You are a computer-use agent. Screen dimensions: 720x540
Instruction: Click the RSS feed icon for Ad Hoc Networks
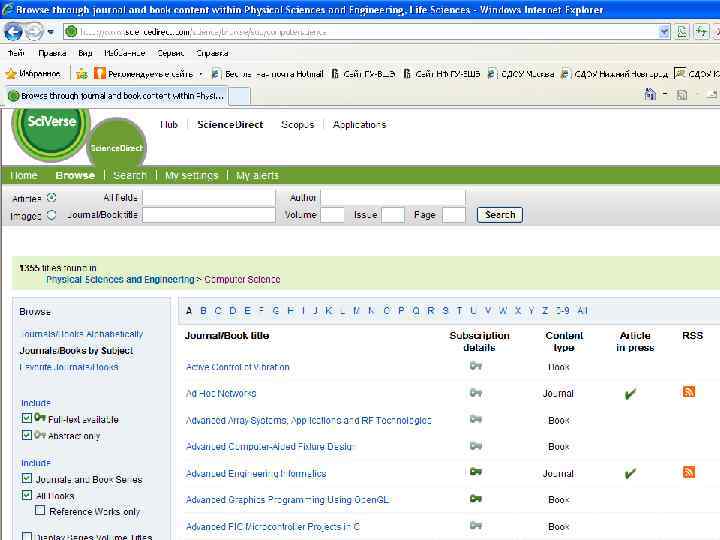point(689,392)
